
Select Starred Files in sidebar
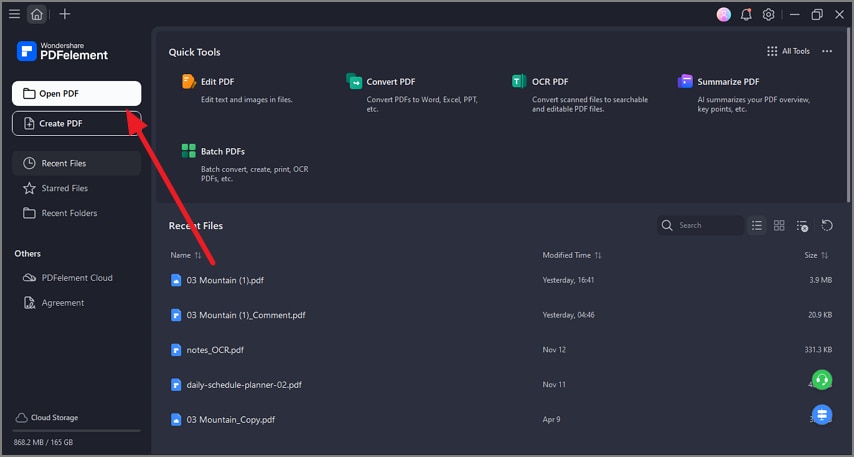click(x=64, y=188)
